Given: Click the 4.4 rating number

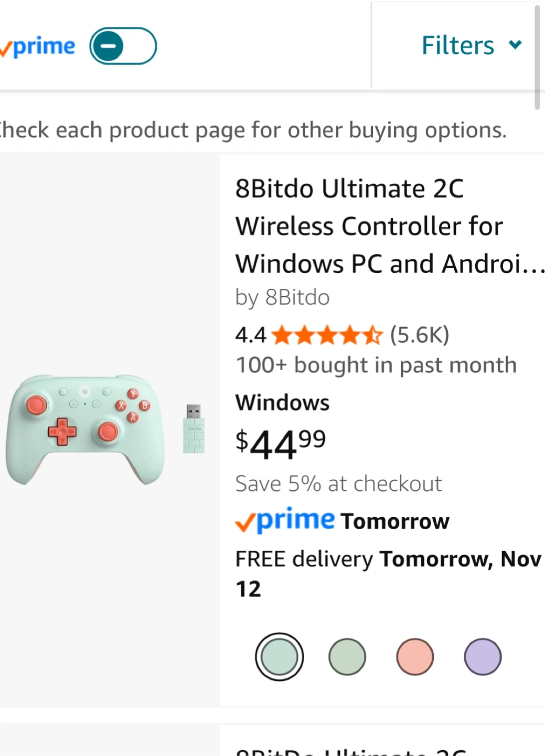Looking at the screenshot, I should [x=250, y=335].
